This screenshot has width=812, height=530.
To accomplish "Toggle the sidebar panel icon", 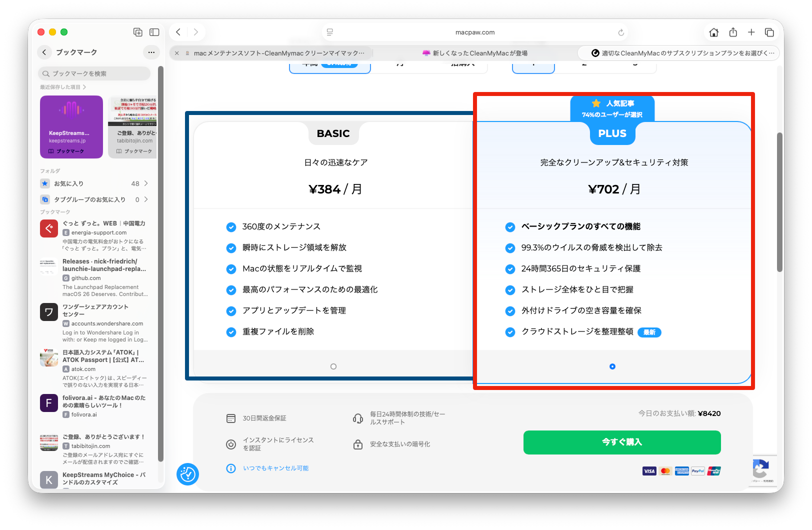I will [x=154, y=32].
